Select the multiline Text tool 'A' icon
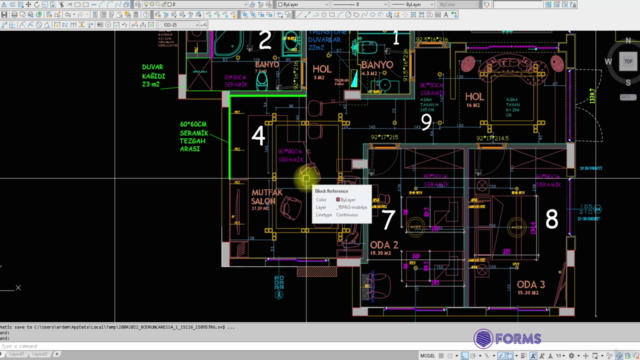Image resolution: width=640 pixels, height=360 pixels. pos(446,15)
